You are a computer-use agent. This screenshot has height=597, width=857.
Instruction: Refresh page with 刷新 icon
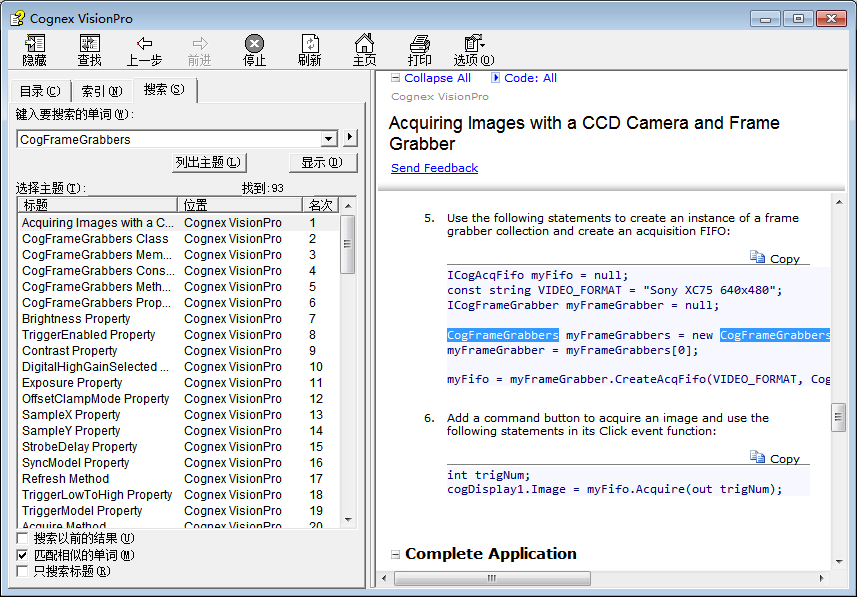pos(309,50)
